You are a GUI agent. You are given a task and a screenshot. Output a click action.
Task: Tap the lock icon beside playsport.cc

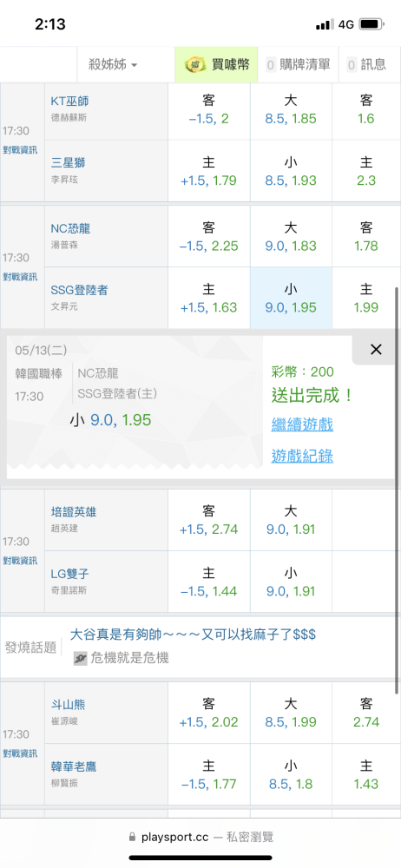(x=132, y=837)
